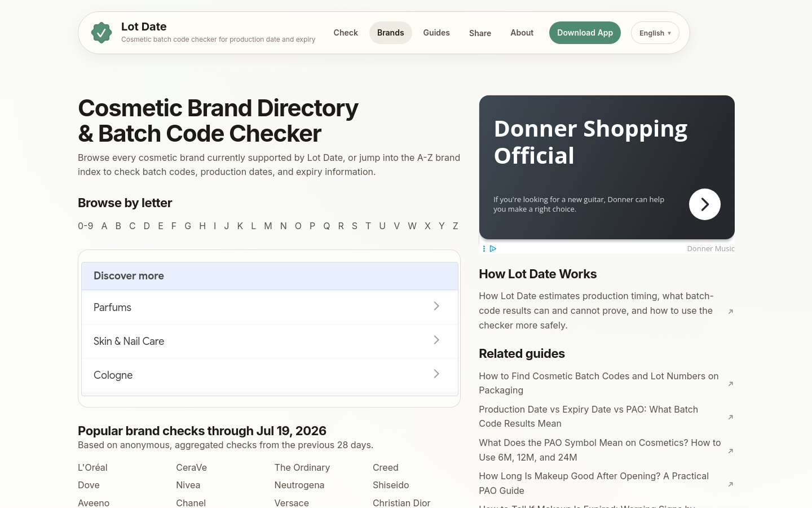This screenshot has height=508, width=812.
Task: Open guide on finding cosmetic batch codes
Action: pos(599,383)
